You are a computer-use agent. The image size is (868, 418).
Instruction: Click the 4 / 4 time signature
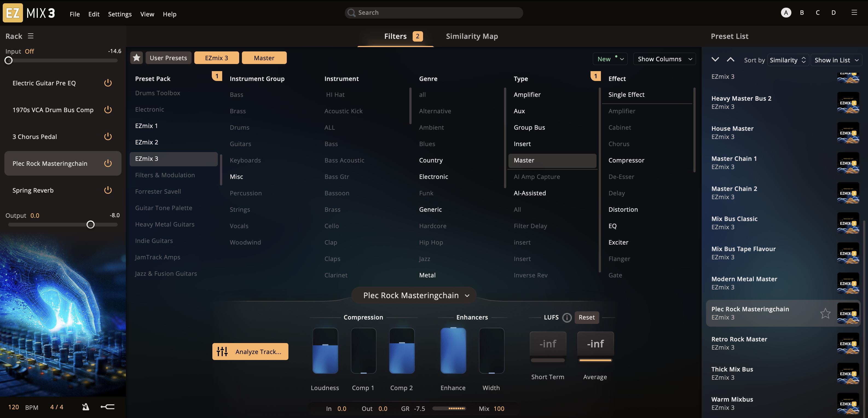point(57,407)
